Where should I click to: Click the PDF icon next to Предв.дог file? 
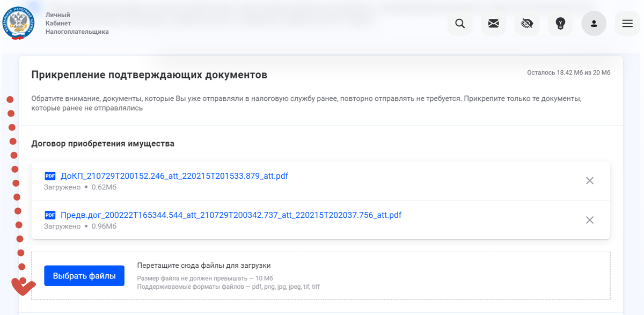(50, 215)
